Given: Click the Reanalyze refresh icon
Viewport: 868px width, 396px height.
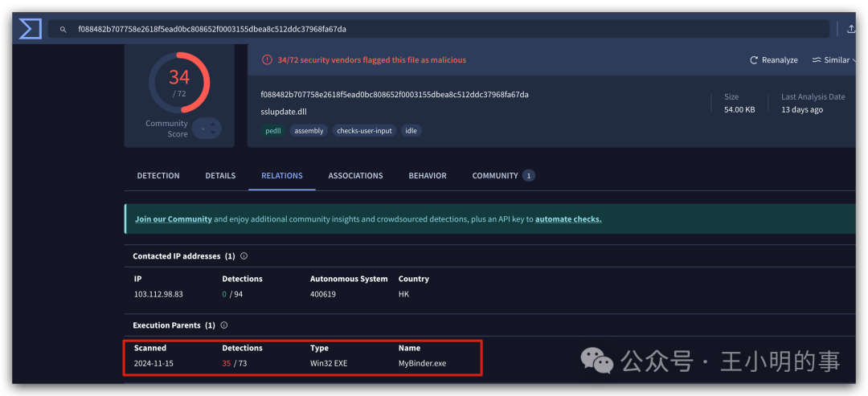Looking at the screenshot, I should click(753, 59).
